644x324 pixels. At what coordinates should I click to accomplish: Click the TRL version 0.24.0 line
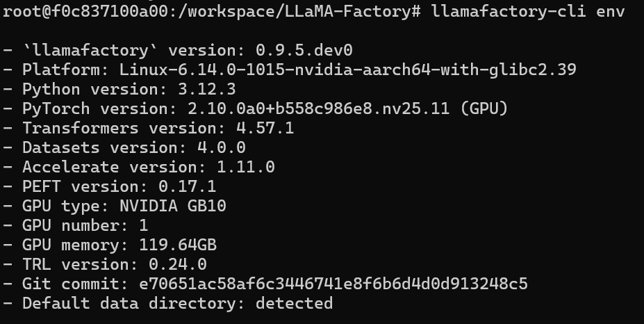coord(114,265)
